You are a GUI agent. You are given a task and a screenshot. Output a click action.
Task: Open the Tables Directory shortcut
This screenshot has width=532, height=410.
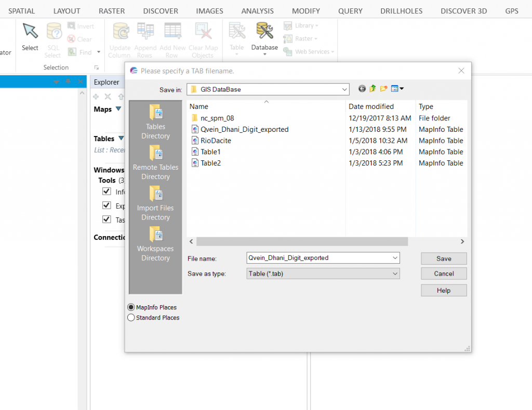[155, 121]
